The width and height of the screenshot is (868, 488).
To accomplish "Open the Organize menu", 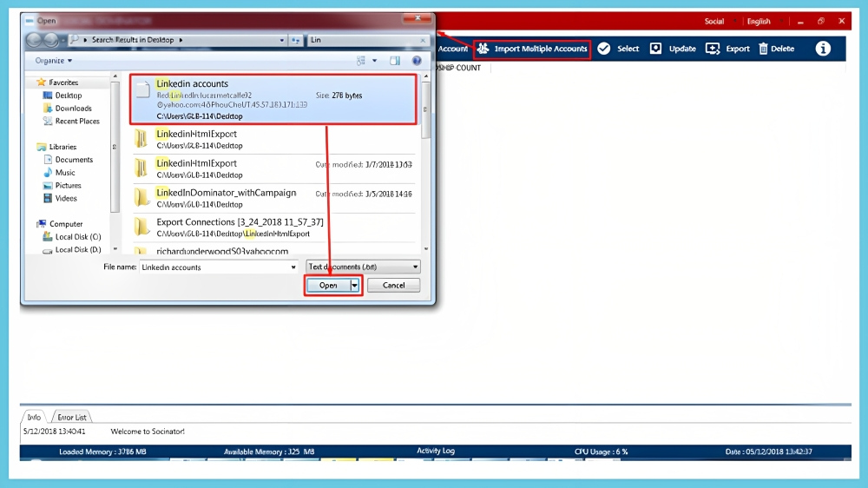I will (x=54, y=61).
